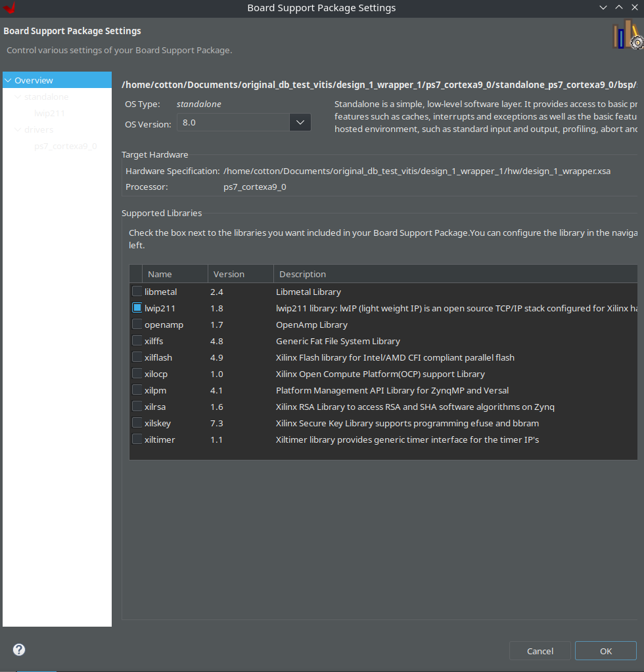Collapse the standalone tree node arrow
Viewport: 644px width, 672px height.
(18, 97)
